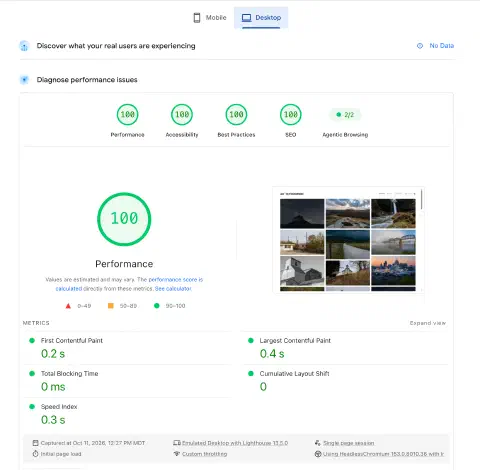Open the Agentic Browsing 2/2 badge
This screenshot has width=480, height=470.
[345, 115]
